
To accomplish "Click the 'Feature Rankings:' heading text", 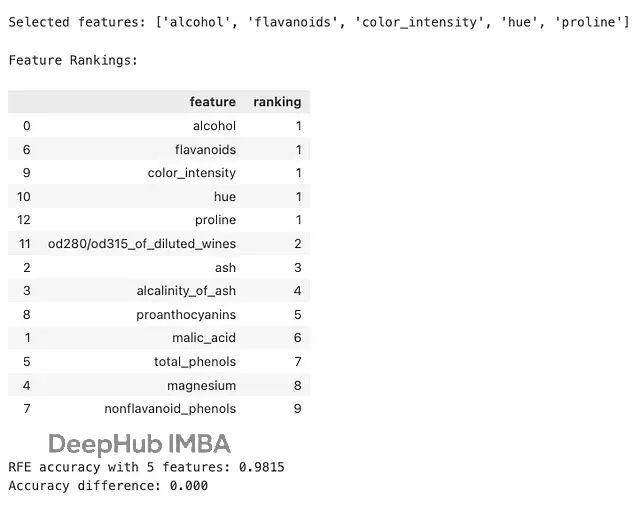I will click(x=73, y=60).
